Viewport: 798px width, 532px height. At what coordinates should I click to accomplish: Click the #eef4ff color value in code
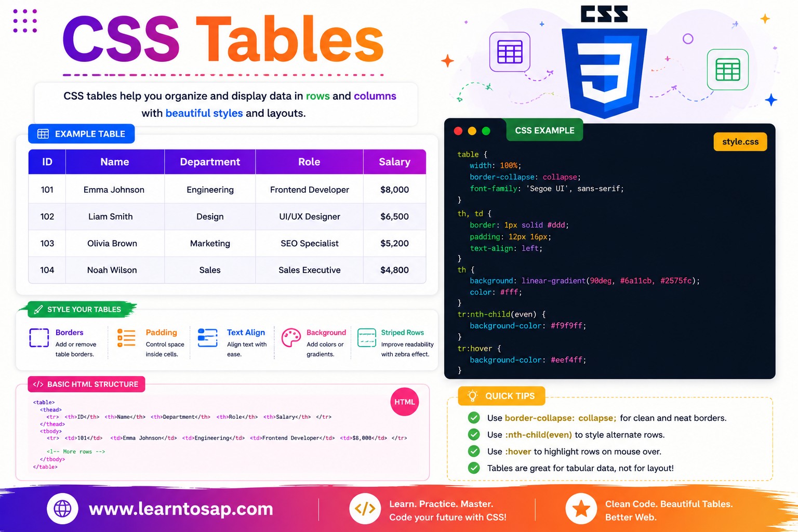568,360
